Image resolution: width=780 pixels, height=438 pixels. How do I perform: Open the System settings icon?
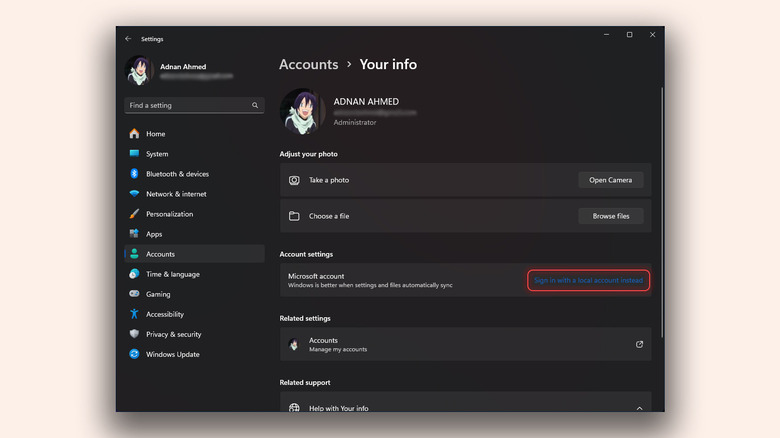click(x=134, y=154)
